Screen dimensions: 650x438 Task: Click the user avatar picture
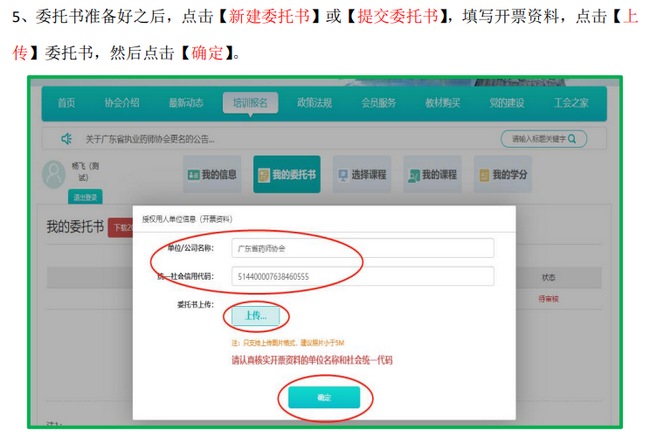(55, 174)
